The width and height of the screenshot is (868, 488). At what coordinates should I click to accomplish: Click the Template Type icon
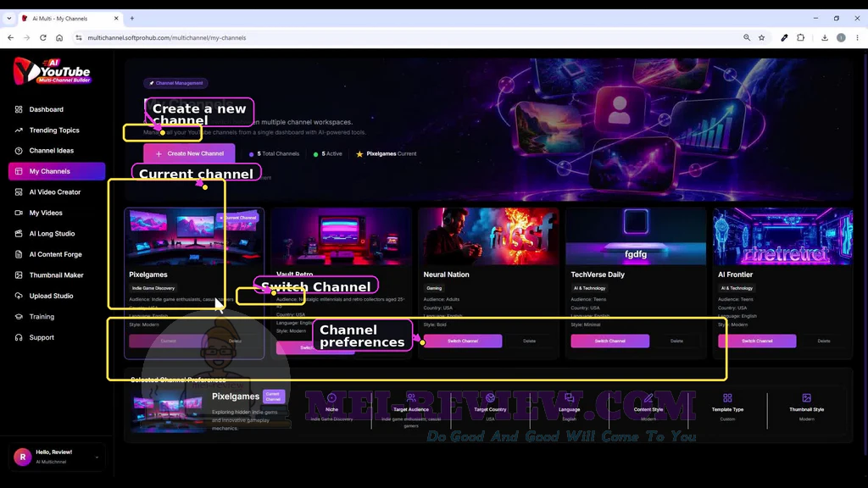point(727,398)
